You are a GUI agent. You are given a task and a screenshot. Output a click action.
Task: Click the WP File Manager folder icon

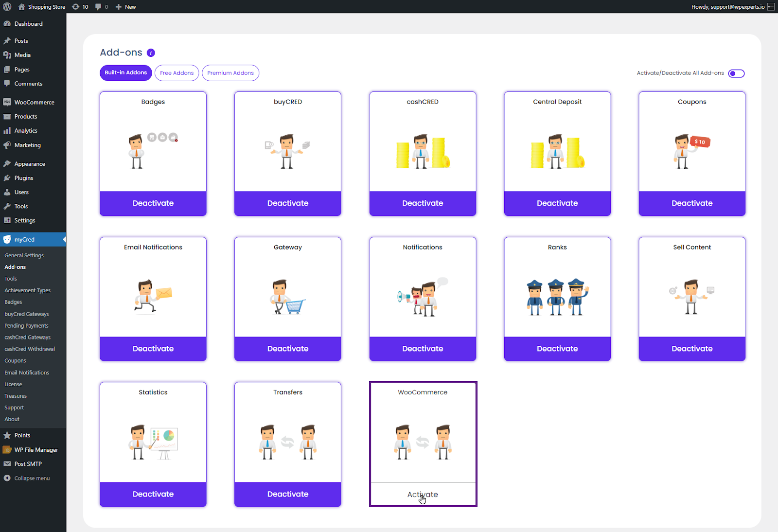pos(7,450)
